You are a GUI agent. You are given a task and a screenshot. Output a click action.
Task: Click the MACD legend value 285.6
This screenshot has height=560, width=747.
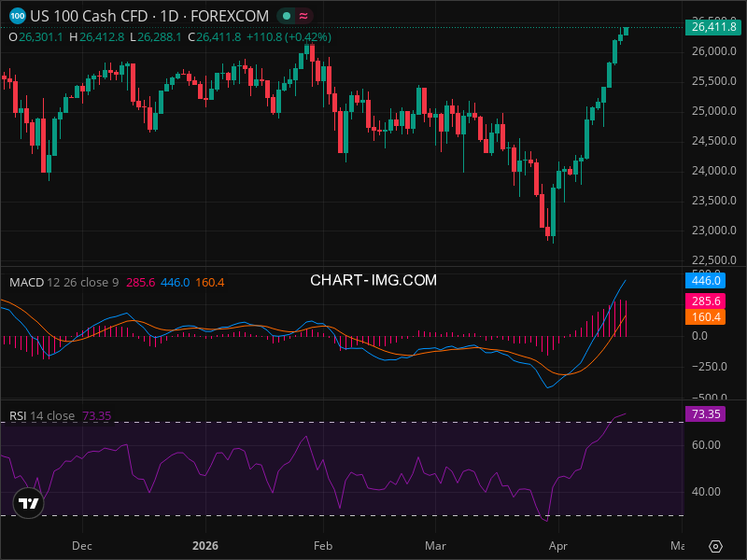141,283
